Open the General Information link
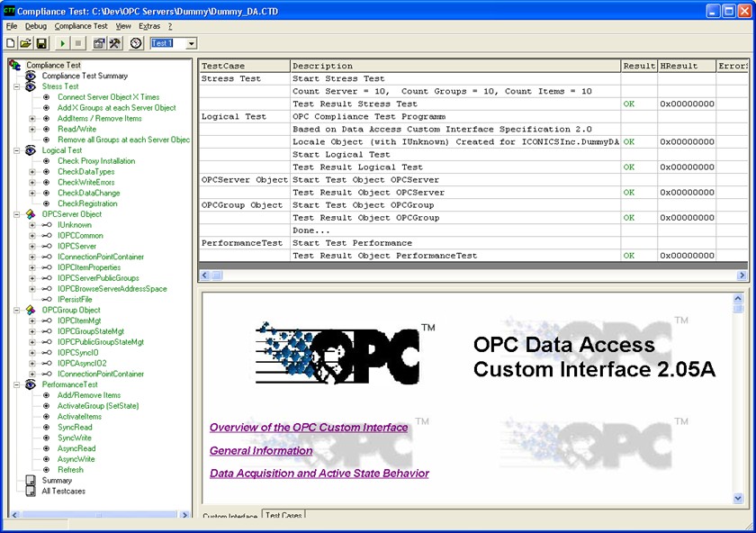 click(x=261, y=450)
